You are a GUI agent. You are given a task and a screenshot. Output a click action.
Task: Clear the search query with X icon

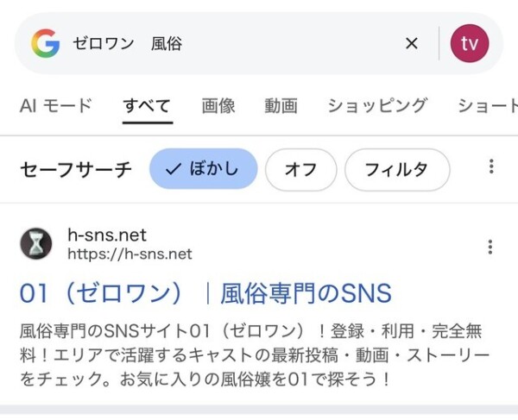click(x=412, y=43)
